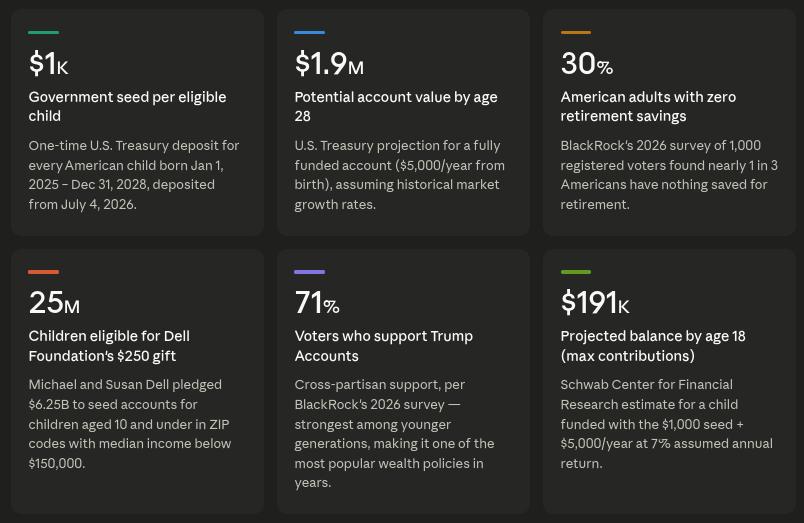Click "Children eligible for Dell Foundation's $250 gift"
Image resolution: width=804 pixels, height=523 pixels.
point(109,345)
